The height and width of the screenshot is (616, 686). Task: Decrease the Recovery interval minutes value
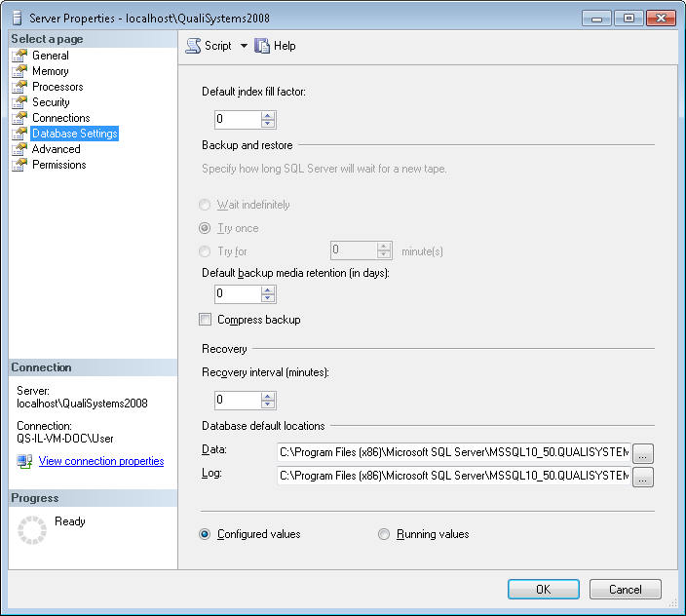(269, 404)
